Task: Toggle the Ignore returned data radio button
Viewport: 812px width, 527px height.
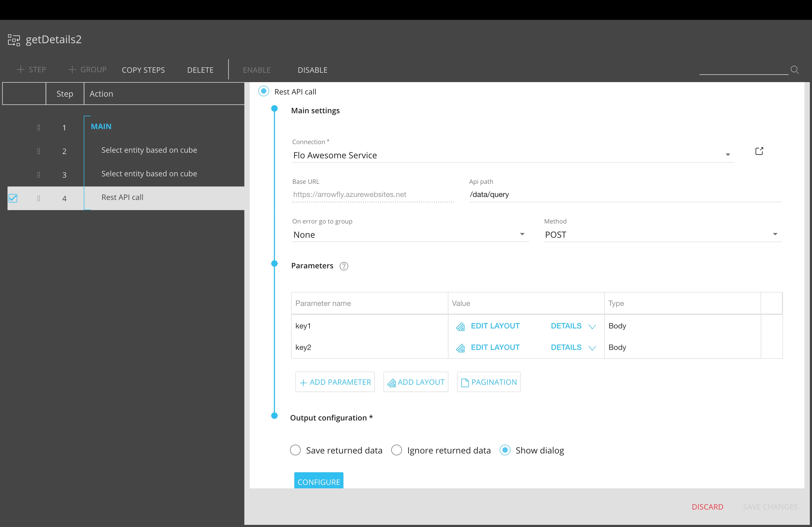Action: pyautogui.click(x=397, y=450)
